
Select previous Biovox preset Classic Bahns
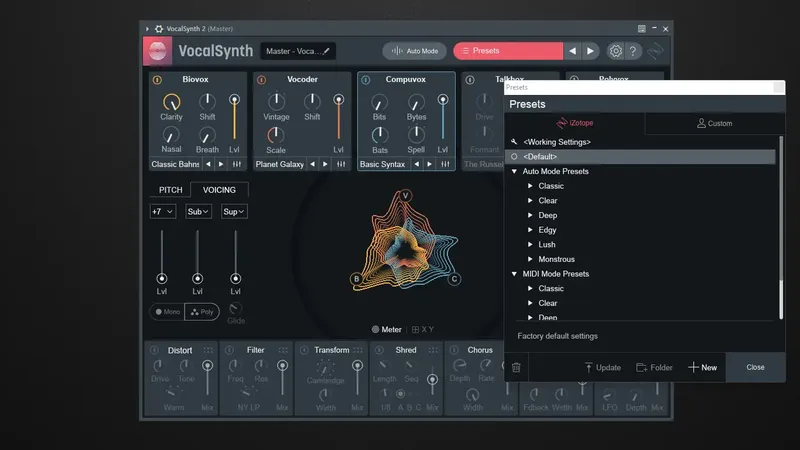[208, 164]
